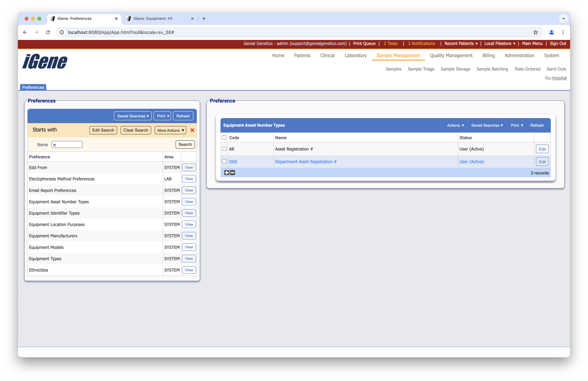Click the red X to close search
The height and width of the screenshot is (381, 588).
coord(192,130)
